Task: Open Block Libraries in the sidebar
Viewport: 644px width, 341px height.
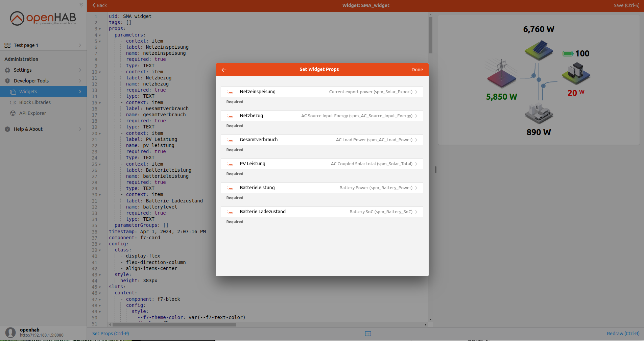Action: [43, 102]
